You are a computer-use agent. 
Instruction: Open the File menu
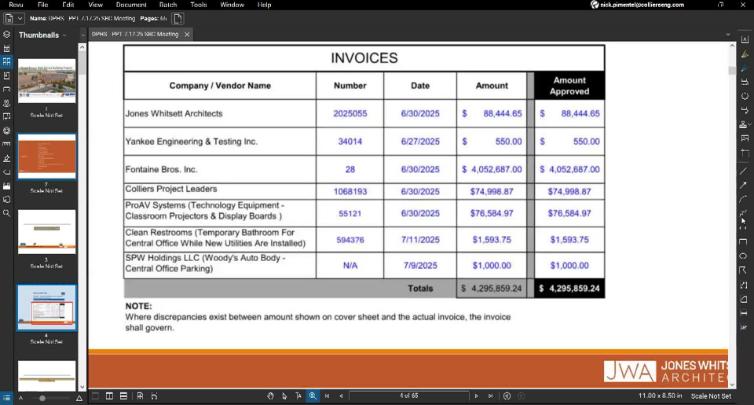click(43, 5)
